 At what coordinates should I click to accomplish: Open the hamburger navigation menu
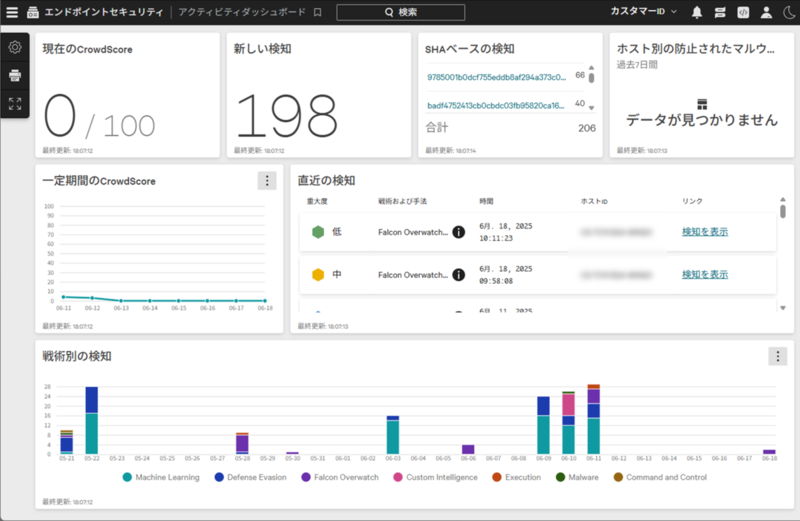(12, 12)
